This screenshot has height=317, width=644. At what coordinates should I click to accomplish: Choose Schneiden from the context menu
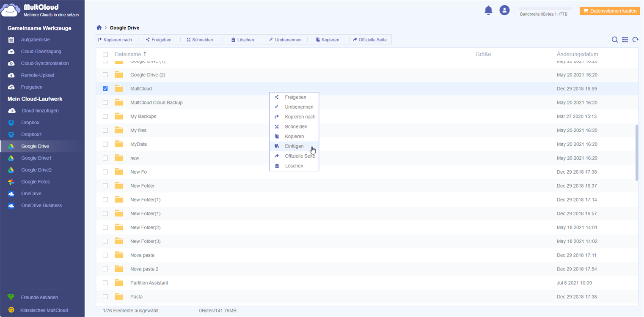(x=294, y=127)
